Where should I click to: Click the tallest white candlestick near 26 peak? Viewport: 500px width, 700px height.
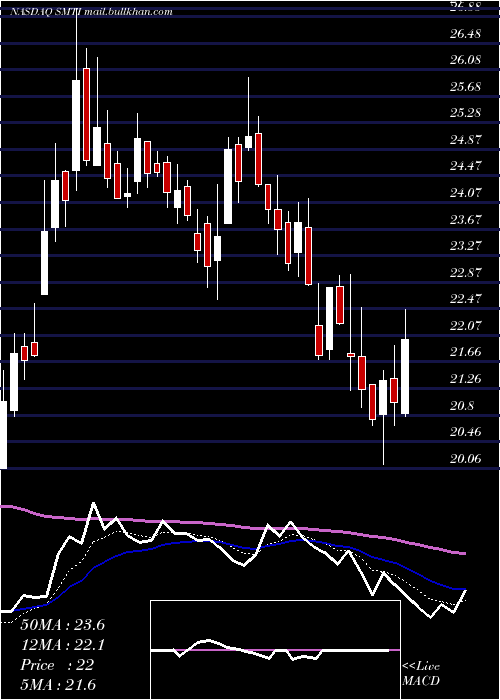(76, 125)
